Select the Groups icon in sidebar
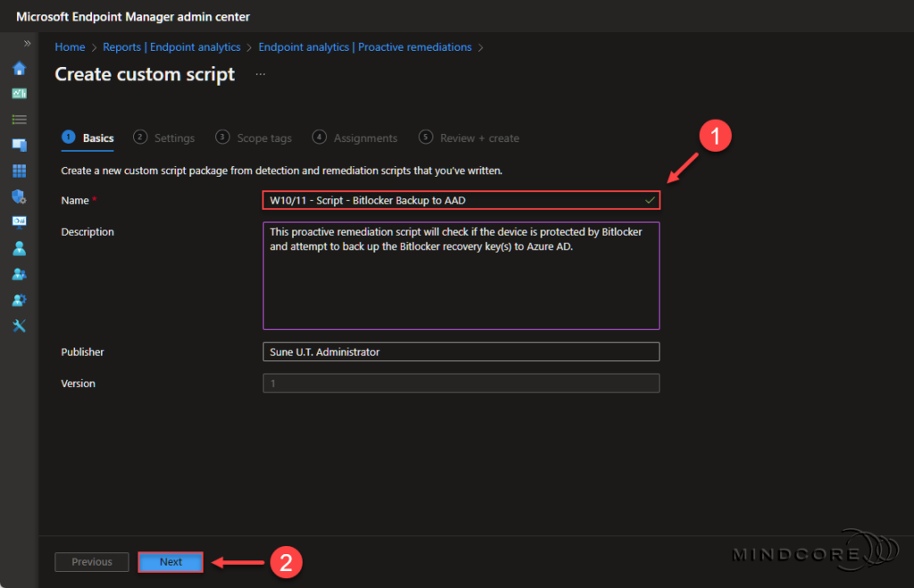Screen dimensions: 914x588 [18, 274]
